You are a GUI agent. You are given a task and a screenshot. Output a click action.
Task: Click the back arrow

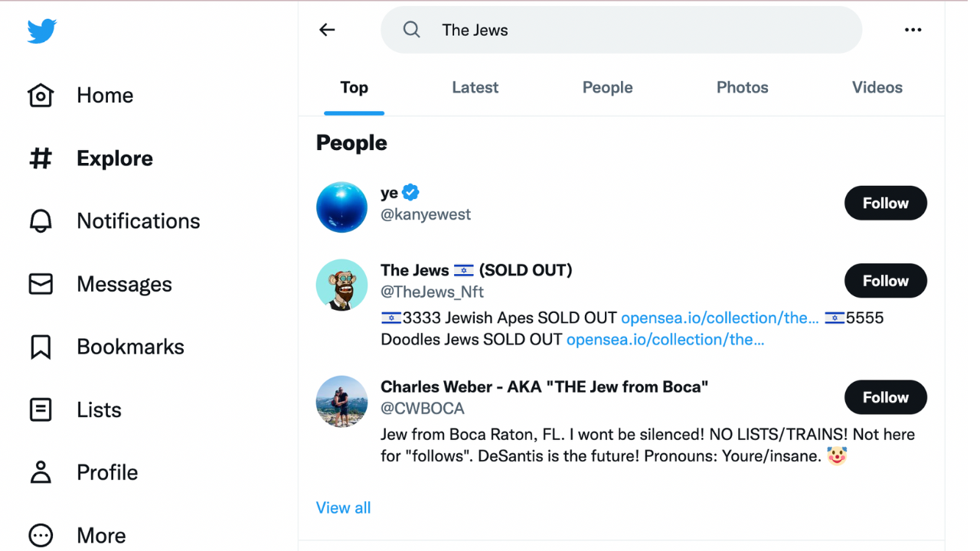[x=327, y=30]
